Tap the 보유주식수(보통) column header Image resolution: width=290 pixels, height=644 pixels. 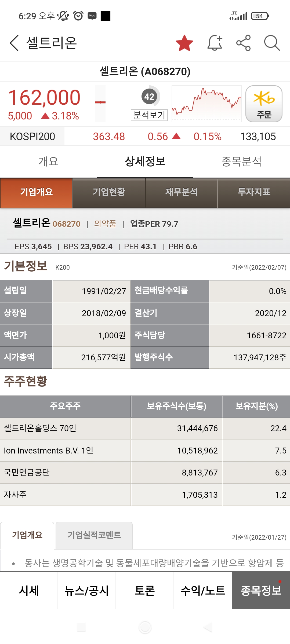pos(177,406)
